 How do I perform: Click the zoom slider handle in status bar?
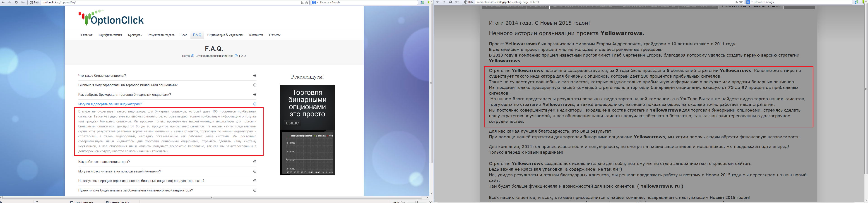point(416,202)
